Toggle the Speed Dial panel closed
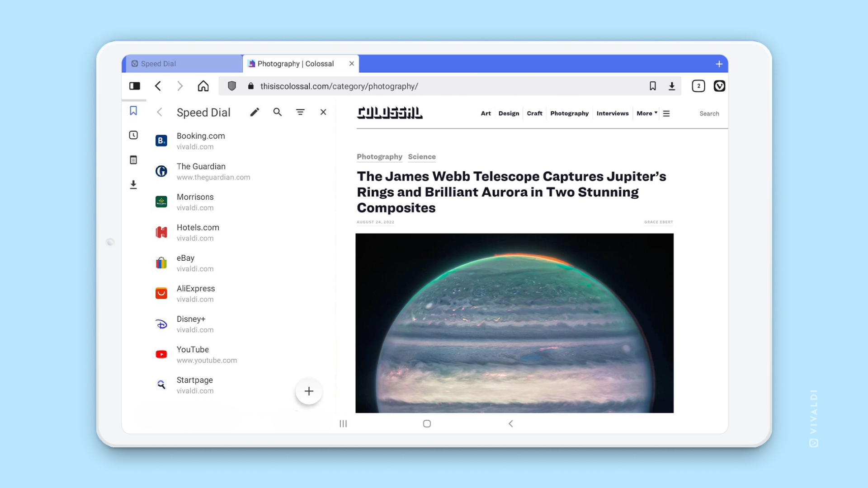Image resolution: width=868 pixels, height=488 pixels. (x=322, y=112)
